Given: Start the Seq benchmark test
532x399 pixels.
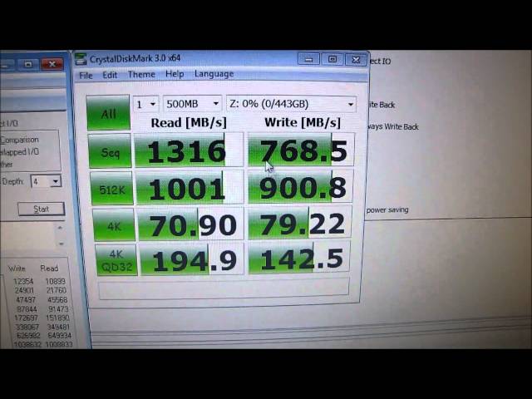Looking at the screenshot, I should click(x=110, y=150).
